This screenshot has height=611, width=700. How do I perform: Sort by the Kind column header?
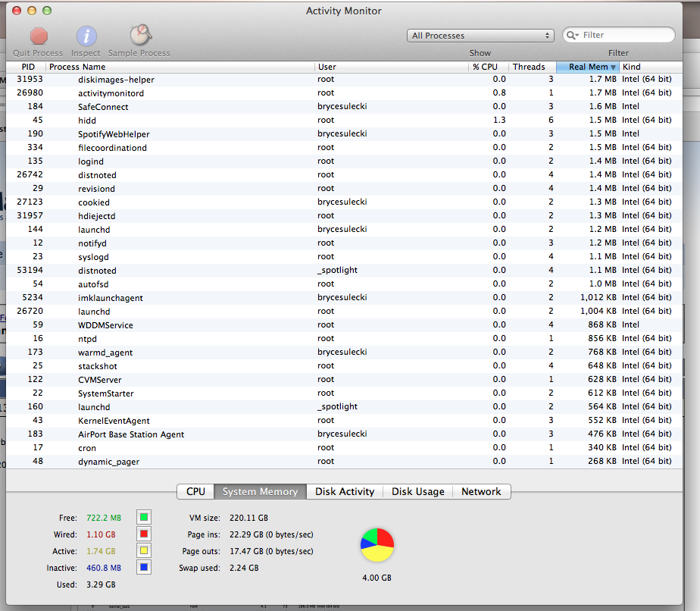pos(651,67)
